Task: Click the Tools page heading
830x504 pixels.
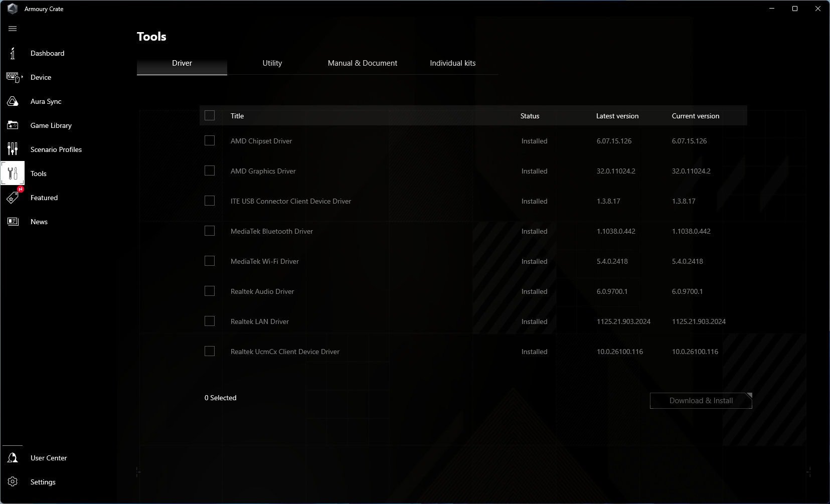Action: 151,37
